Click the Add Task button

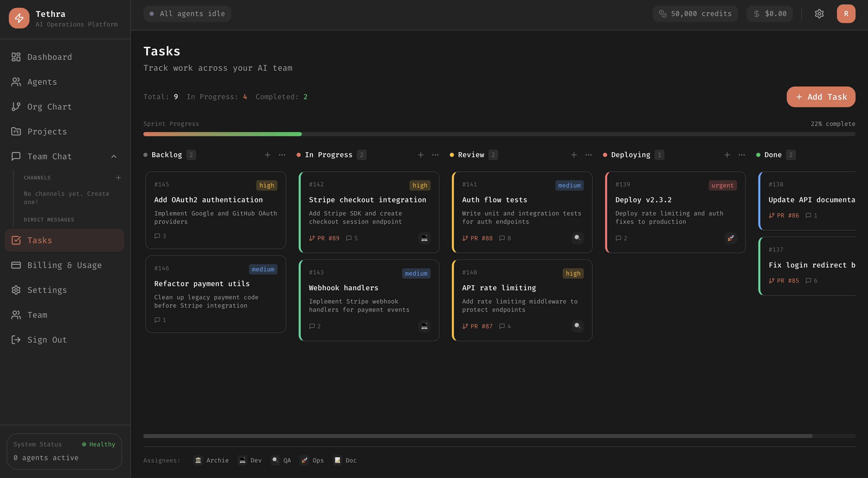821,97
